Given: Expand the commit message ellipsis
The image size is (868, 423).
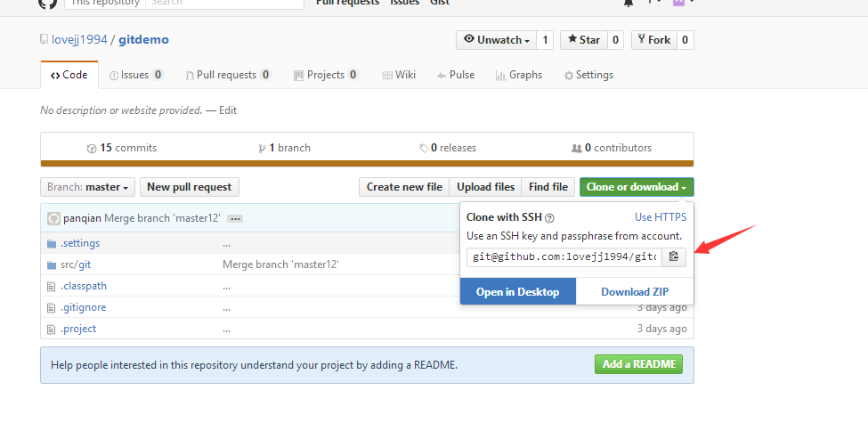Looking at the screenshot, I should pyautogui.click(x=235, y=219).
